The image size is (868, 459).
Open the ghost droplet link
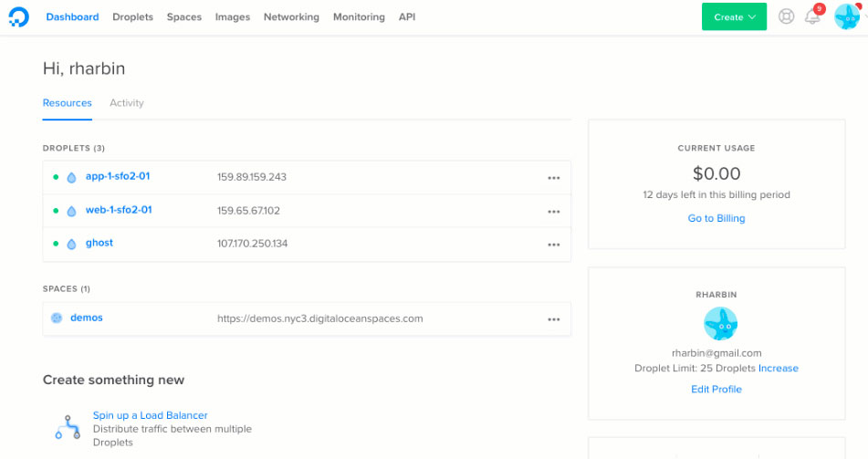pyautogui.click(x=99, y=243)
